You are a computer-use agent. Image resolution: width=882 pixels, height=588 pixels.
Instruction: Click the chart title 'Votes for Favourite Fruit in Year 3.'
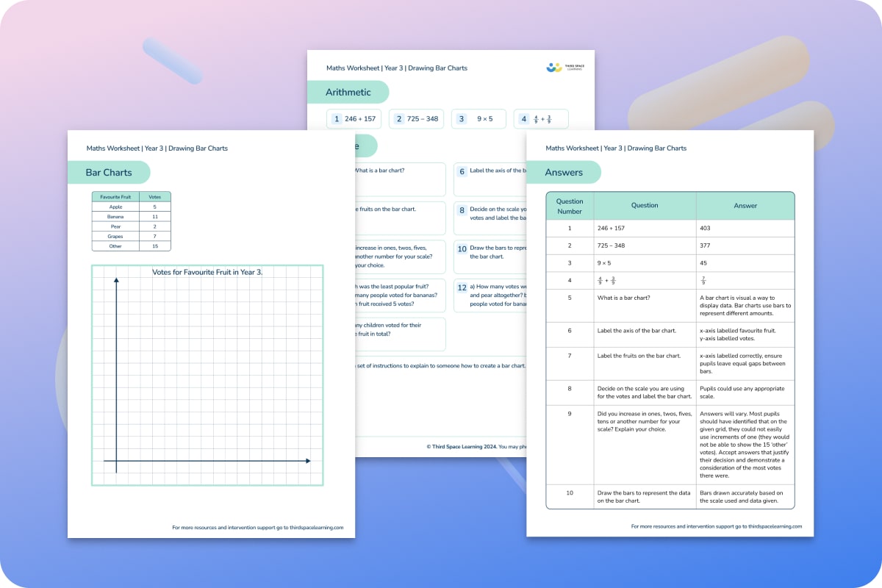pyautogui.click(x=207, y=272)
